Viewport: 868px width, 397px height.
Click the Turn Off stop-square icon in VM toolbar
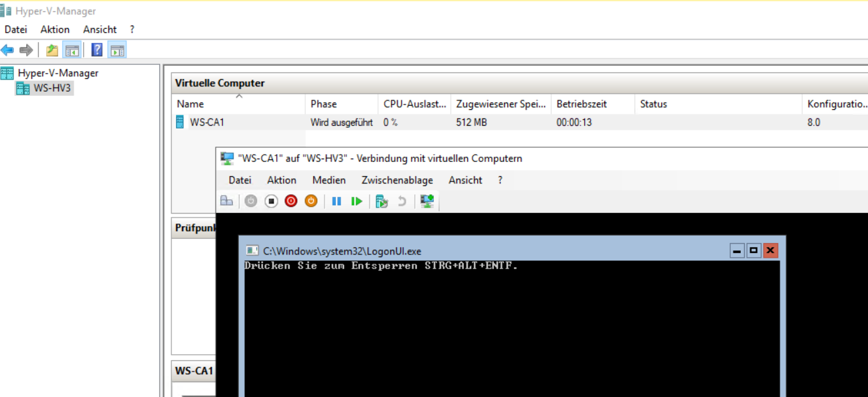click(271, 201)
